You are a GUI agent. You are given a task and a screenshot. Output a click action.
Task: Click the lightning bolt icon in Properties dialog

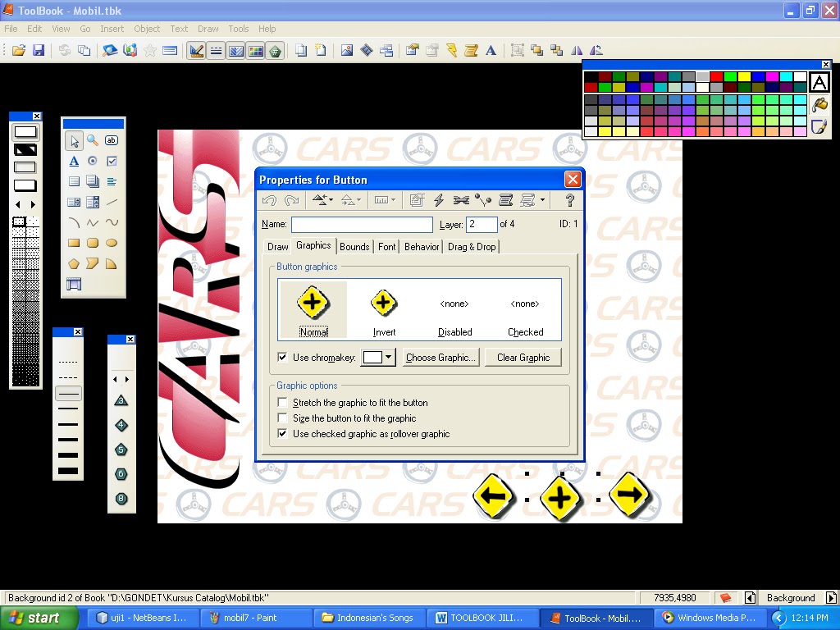[x=439, y=200]
